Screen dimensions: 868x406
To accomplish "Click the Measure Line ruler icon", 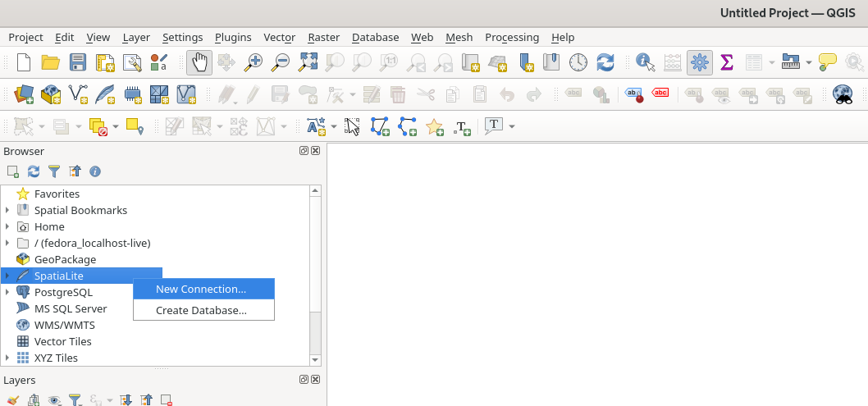I will (791, 62).
